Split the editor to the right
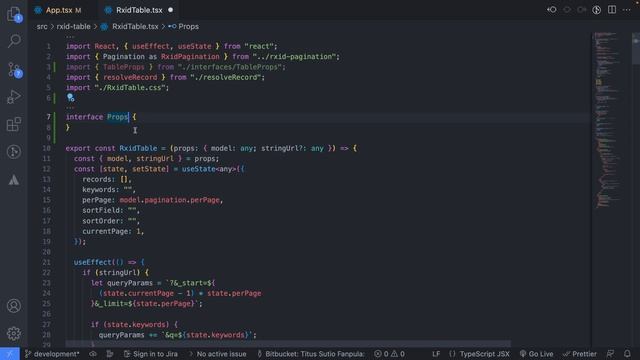 [611, 10]
